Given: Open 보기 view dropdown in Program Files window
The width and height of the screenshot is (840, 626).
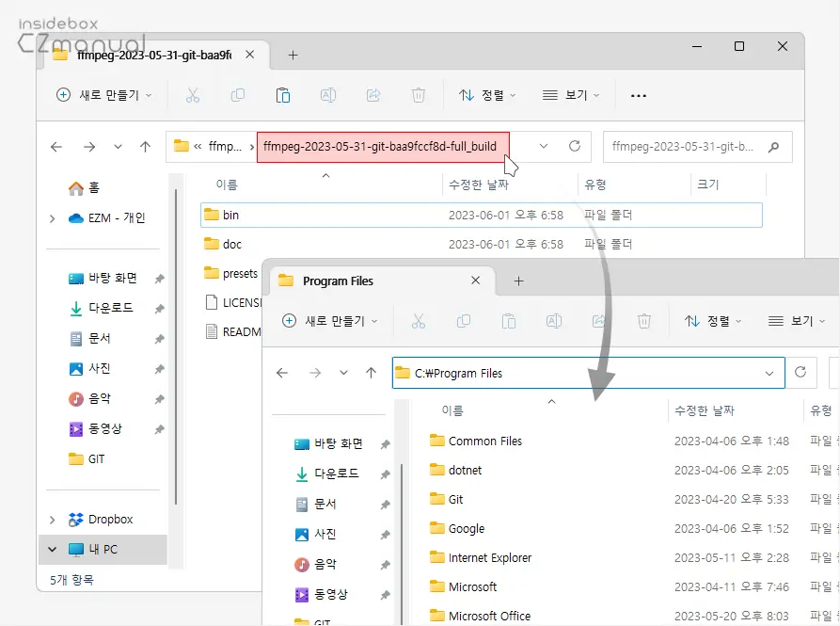Looking at the screenshot, I should [x=797, y=321].
